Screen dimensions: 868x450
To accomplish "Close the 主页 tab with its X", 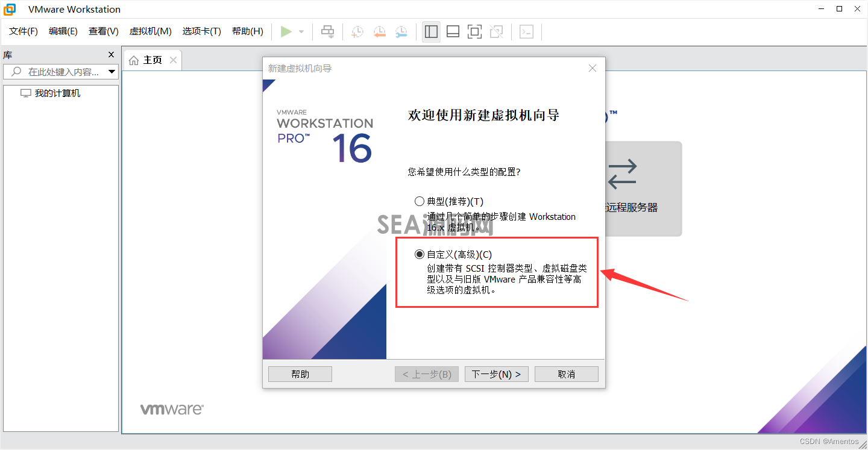I will 173,60.
